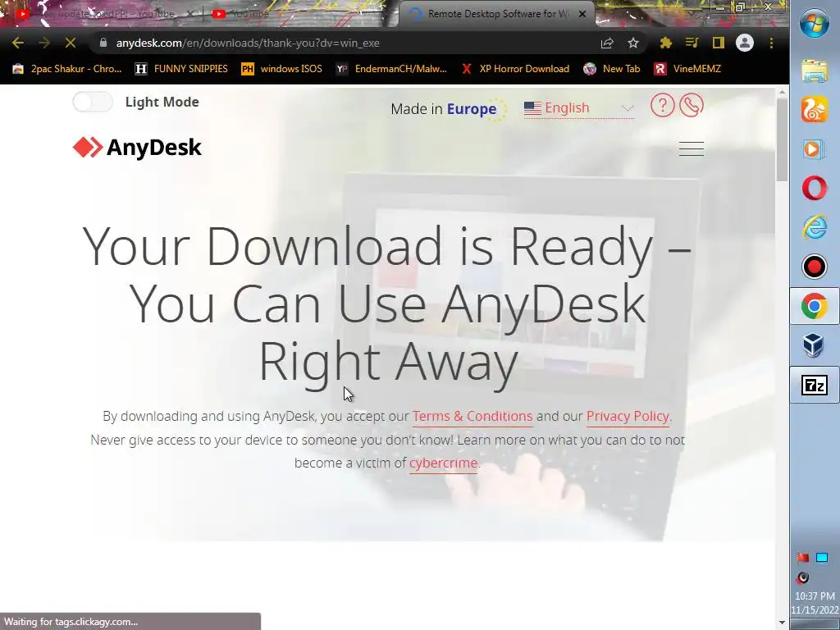This screenshot has width=840, height=630.
Task: Open Chrome side panel icon
Action: point(718,43)
